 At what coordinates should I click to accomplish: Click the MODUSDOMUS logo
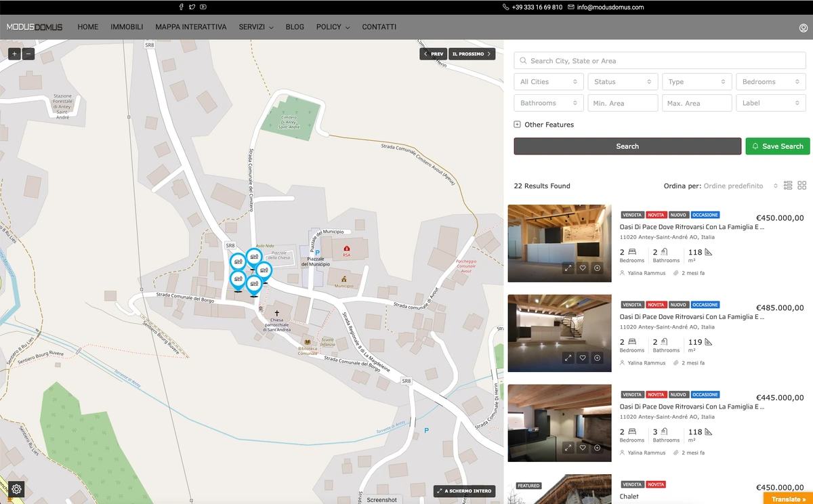tap(35, 27)
